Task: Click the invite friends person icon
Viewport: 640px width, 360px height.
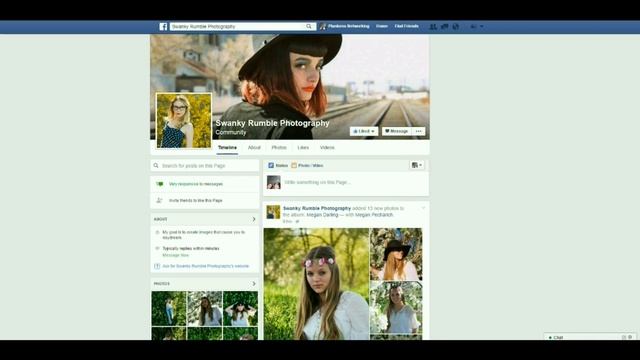Action: pyautogui.click(x=160, y=200)
